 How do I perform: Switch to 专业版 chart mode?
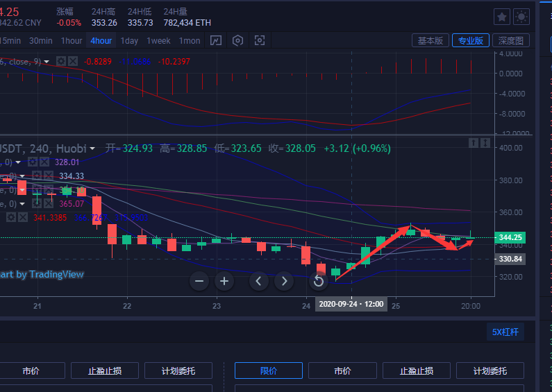click(x=471, y=41)
